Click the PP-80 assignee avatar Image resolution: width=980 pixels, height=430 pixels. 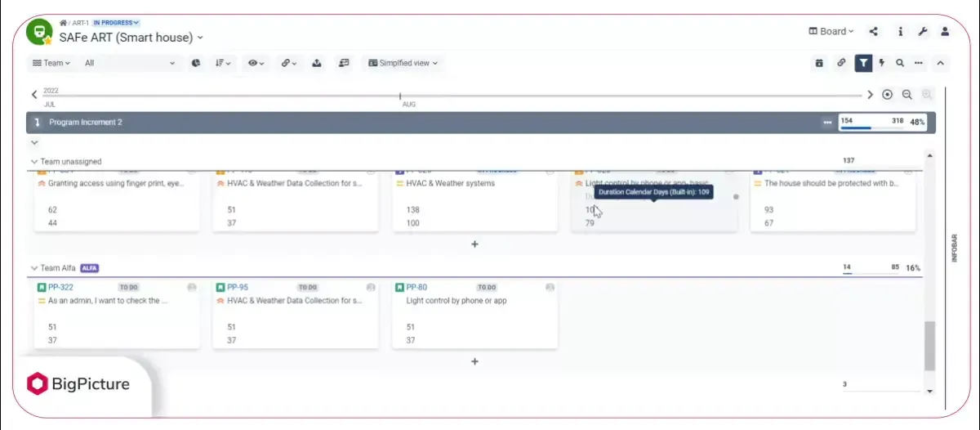[550, 288]
